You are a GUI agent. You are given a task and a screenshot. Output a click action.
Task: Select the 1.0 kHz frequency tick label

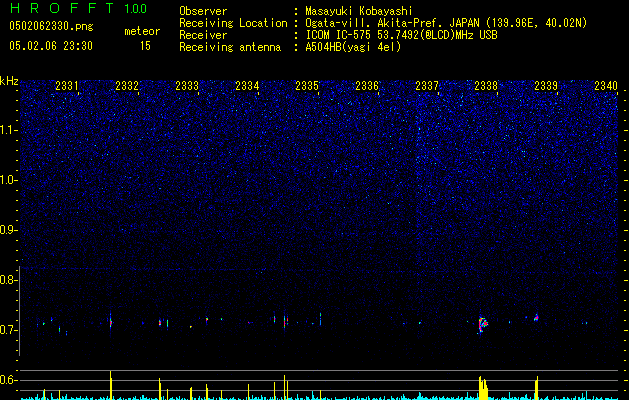coord(9,180)
